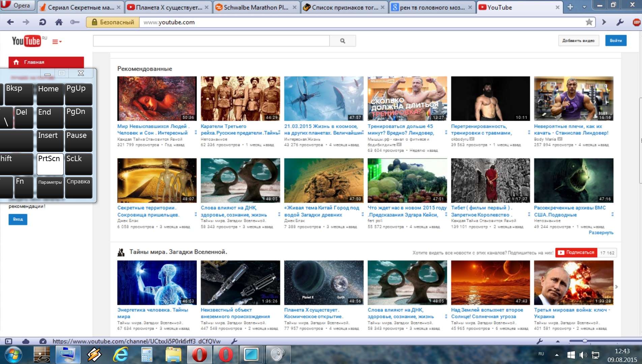Screen dimensions: 642x364
Task: Open a new tab with the plus icon
Action: pos(570,7)
